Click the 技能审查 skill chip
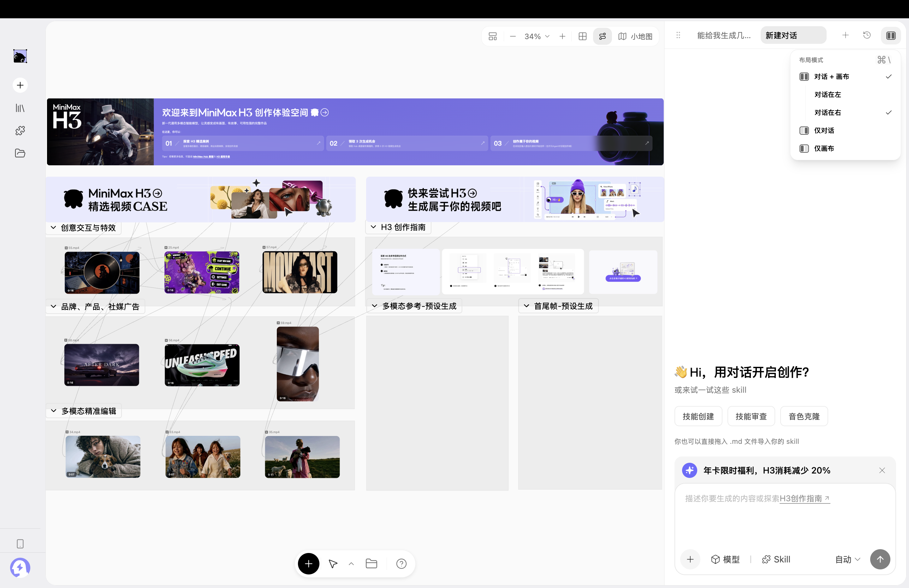909x588 pixels. click(751, 416)
